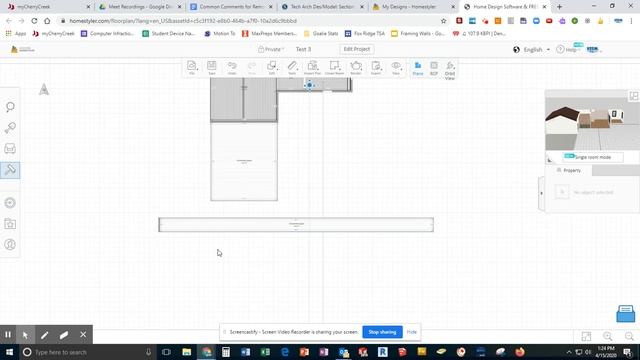Open the user account sidebar icon
This screenshot has width=640, height=360.
point(10,244)
